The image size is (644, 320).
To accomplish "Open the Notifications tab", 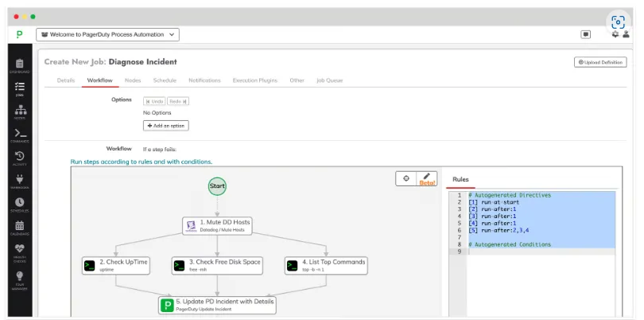I will (204, 80).
